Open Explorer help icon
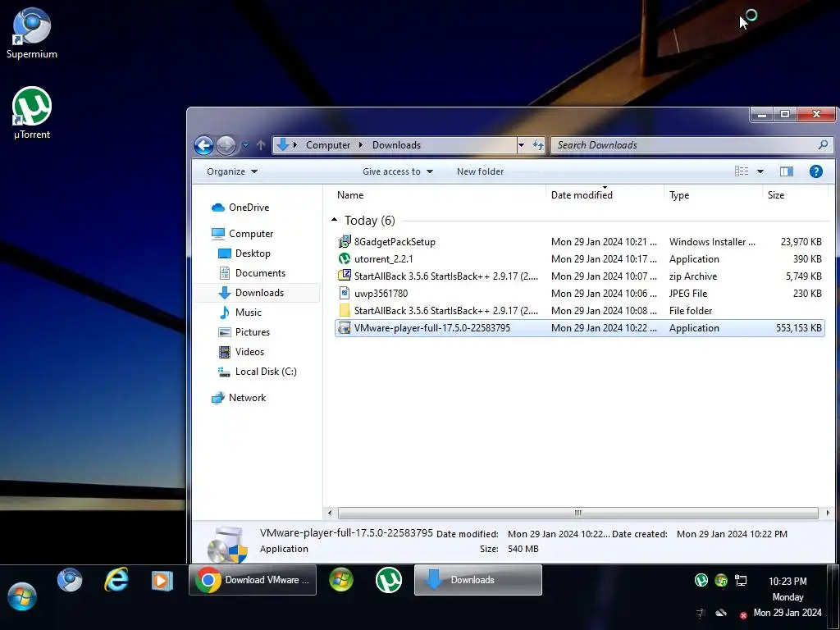The height and width of the screenshot is (630, 840). 816,171
